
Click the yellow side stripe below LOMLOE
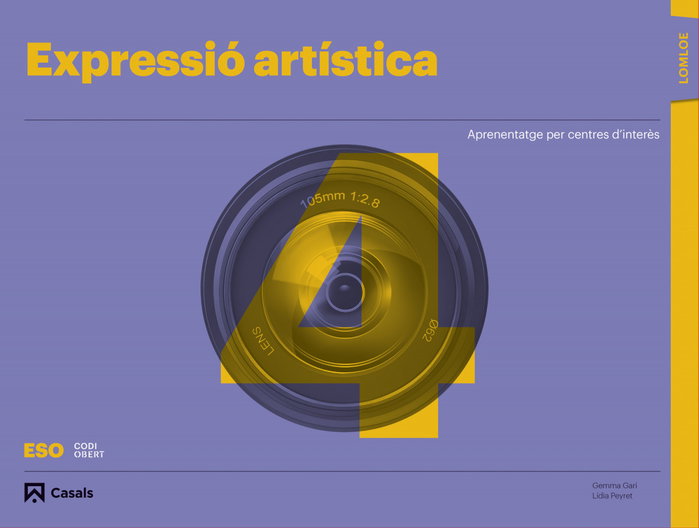tap(684, 312)
